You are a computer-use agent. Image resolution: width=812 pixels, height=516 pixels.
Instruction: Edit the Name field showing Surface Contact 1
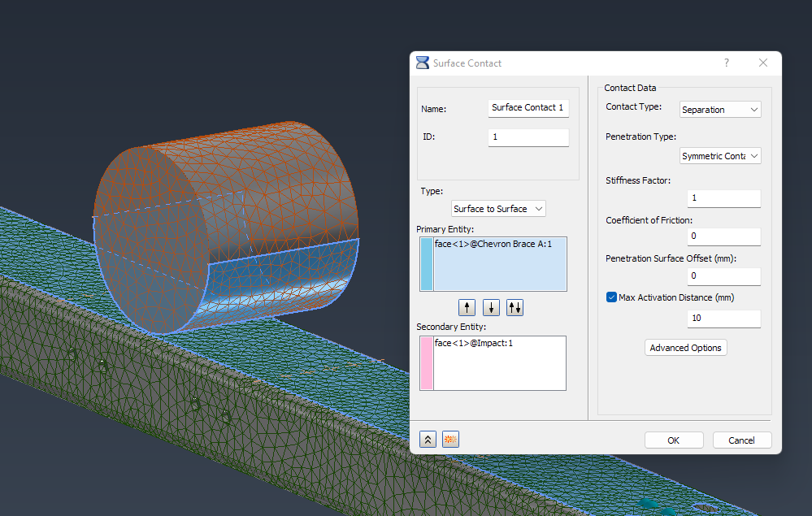click(x=528, y=107)
